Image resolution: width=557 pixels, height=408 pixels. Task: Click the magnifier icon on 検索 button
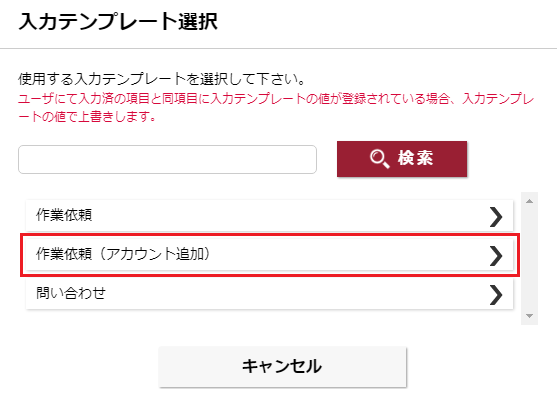pyautogui.click(x=379, y=159)
